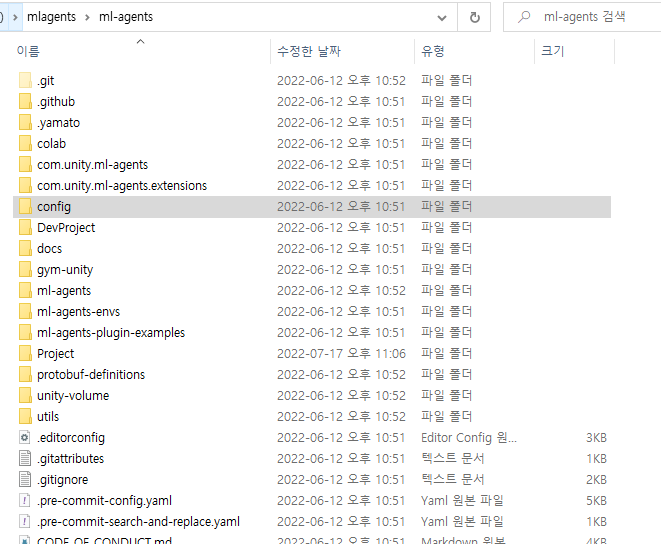
Task: Click the colab folder icon
Action: pos(25,143)
